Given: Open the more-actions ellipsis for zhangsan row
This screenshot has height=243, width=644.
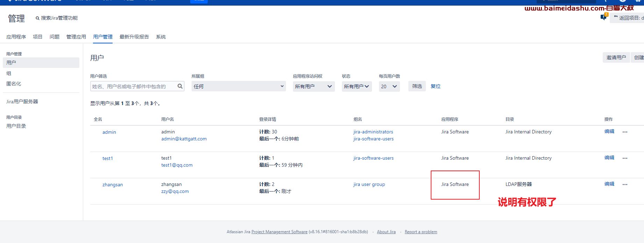Looking at the screenshot, I should coord(625,185).
